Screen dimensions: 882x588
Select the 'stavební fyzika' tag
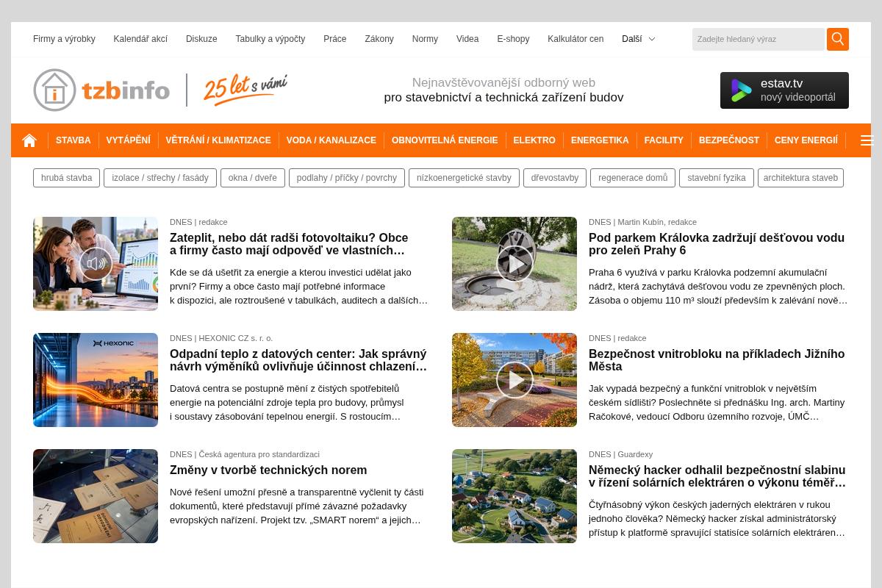[x=717, y=178]
